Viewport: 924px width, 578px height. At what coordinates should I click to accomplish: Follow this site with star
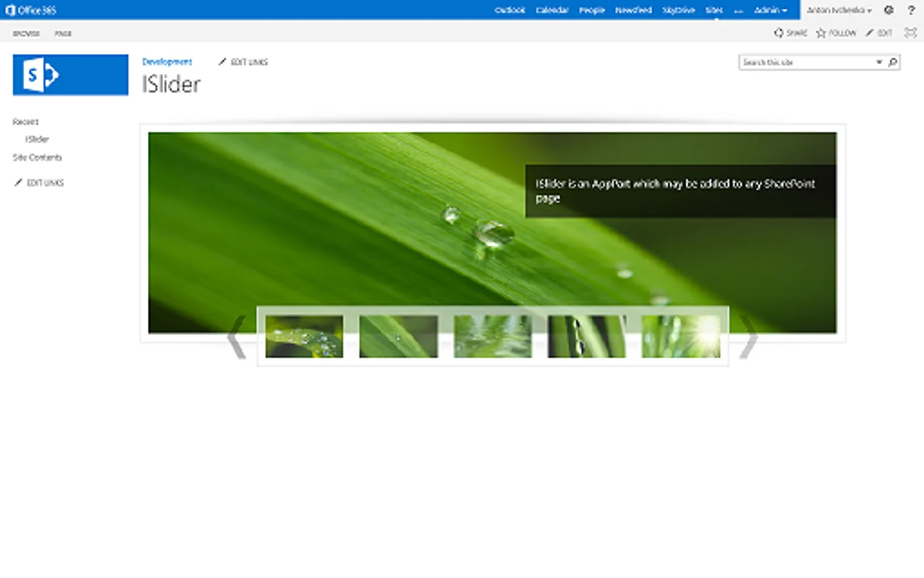coord(836,33)
